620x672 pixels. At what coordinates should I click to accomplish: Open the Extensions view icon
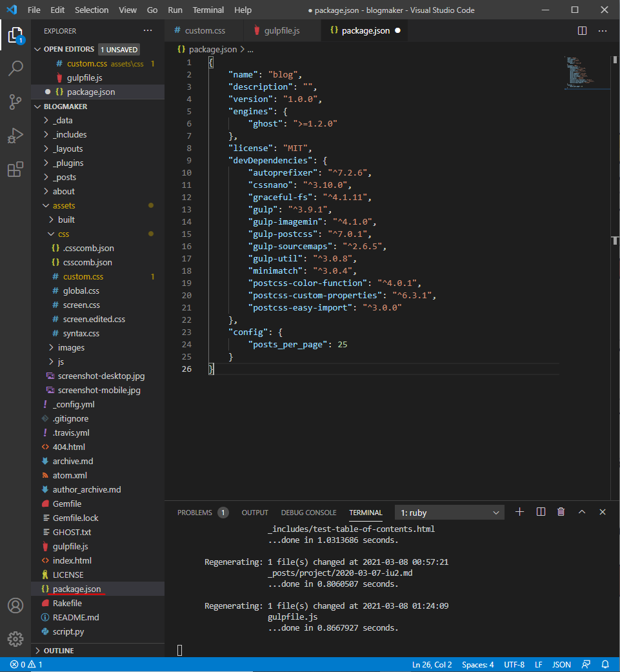tap(15, 169)
